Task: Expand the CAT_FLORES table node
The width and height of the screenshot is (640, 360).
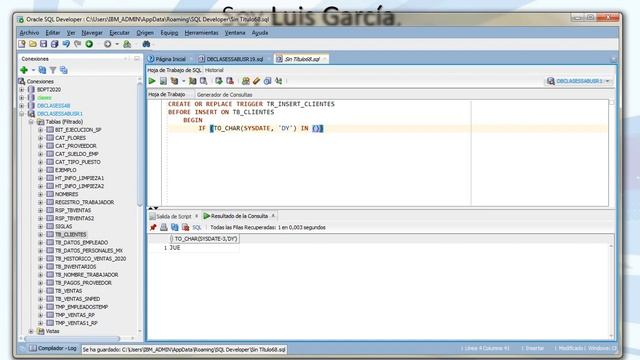Action: click(x=40, y=138)
